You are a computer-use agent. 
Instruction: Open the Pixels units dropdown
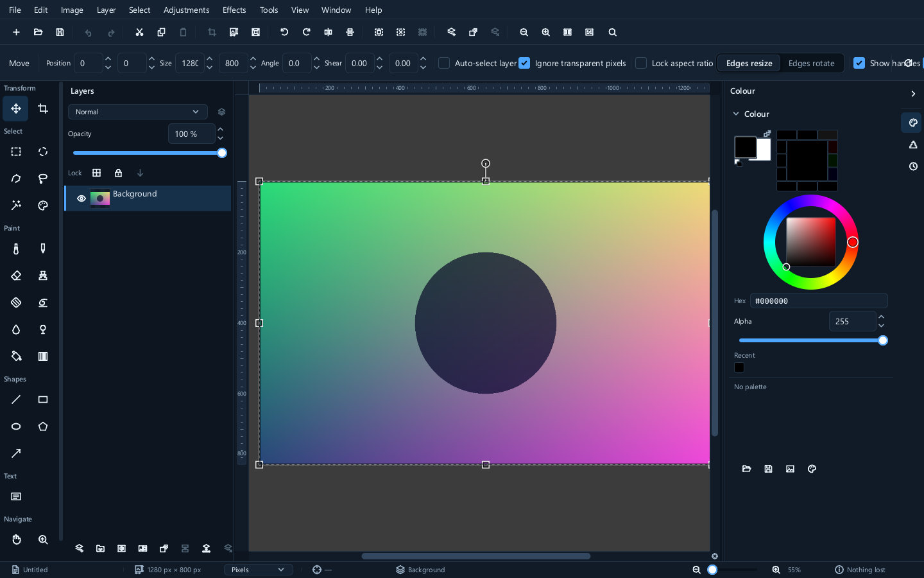click(x=258, y=570)
